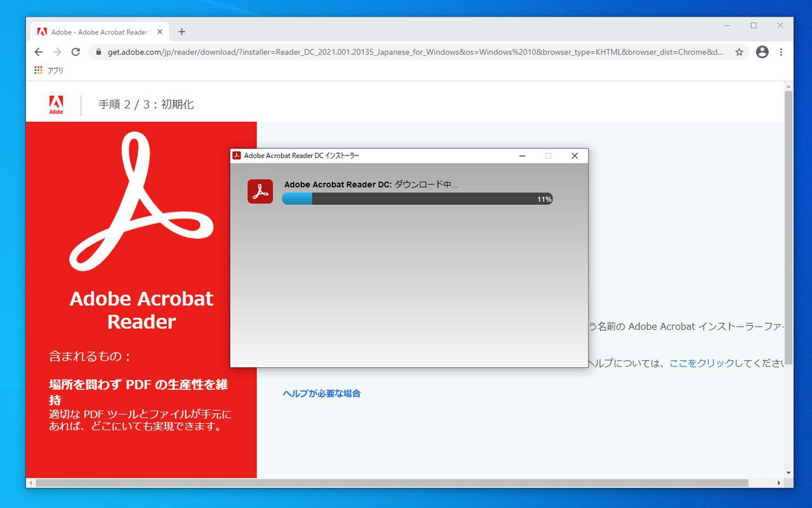Click the Adobe Acrobat Reader title text
The width and height of the screenshot is (812, 508).
click(141, 310)
